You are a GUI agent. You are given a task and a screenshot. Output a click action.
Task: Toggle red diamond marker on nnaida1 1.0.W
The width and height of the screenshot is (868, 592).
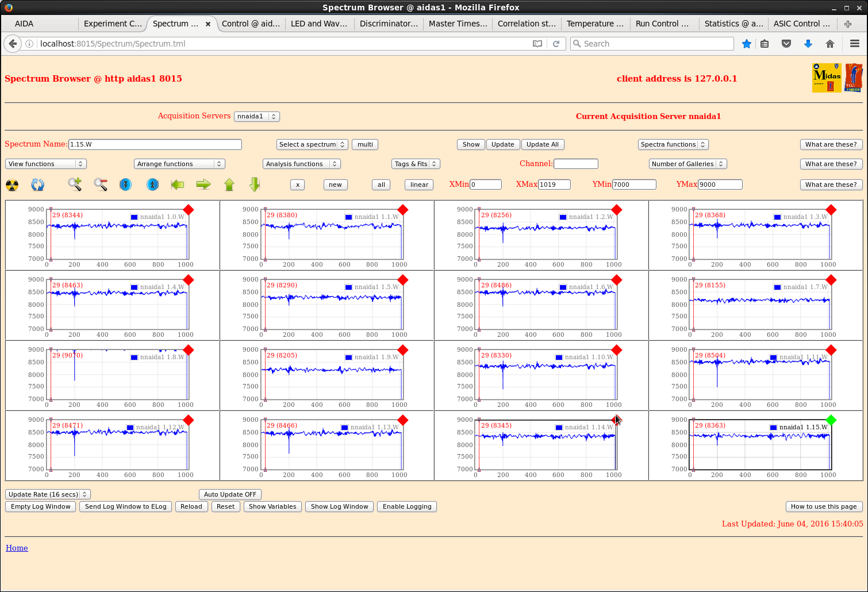[189, 210]
